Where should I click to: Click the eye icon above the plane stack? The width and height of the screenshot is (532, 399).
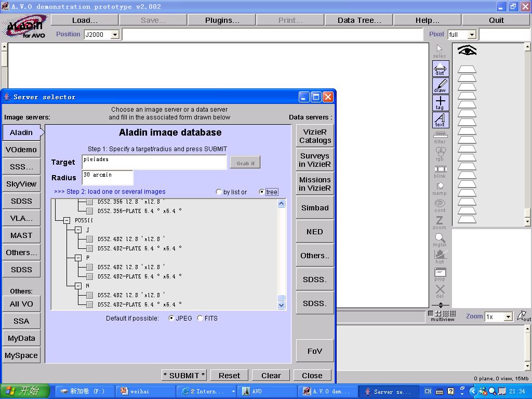point(467,50)
